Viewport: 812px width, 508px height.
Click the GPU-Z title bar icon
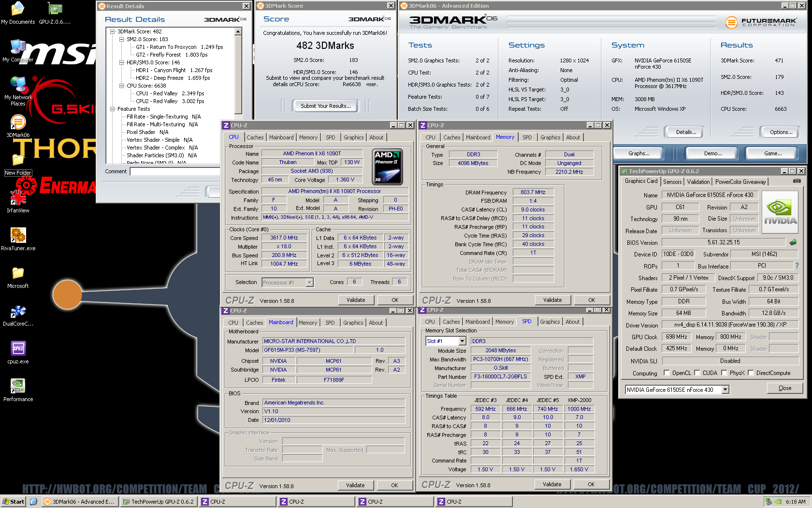click(624, 171)
